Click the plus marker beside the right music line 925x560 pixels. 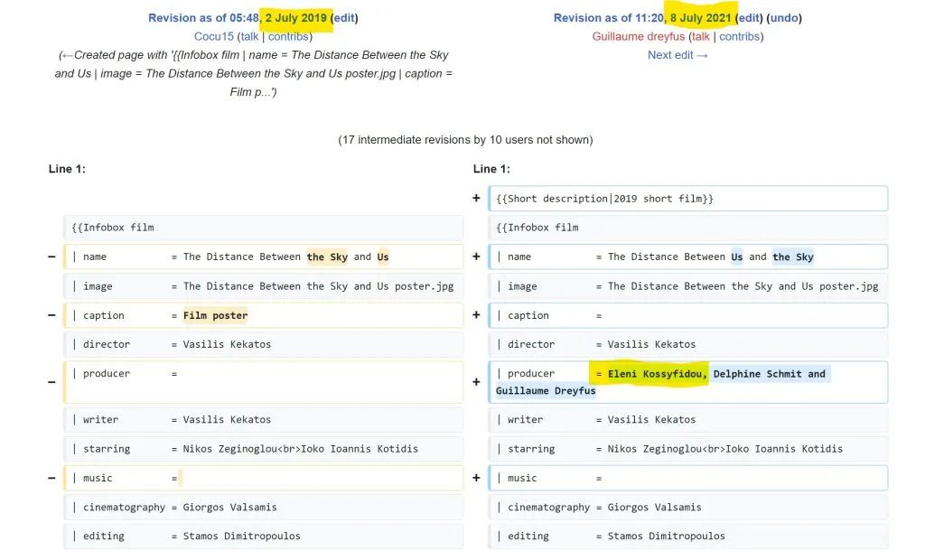coord(476,479)
